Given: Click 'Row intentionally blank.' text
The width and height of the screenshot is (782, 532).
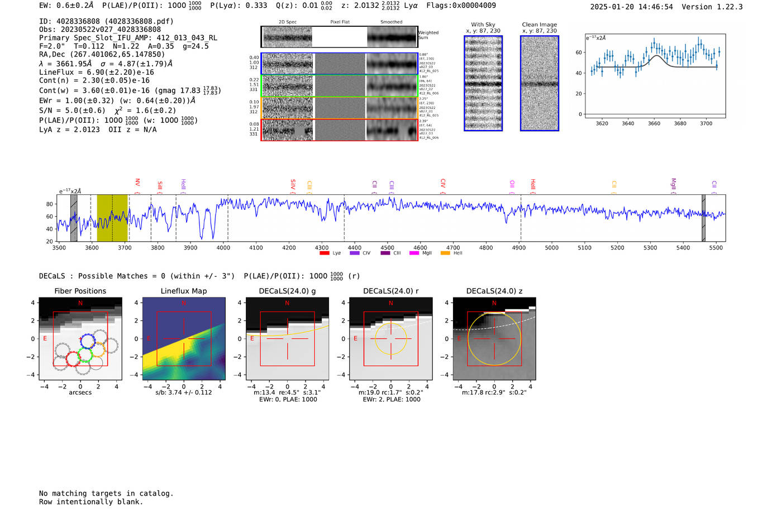Looking at the screenshot, I should (x=91, y=502).
